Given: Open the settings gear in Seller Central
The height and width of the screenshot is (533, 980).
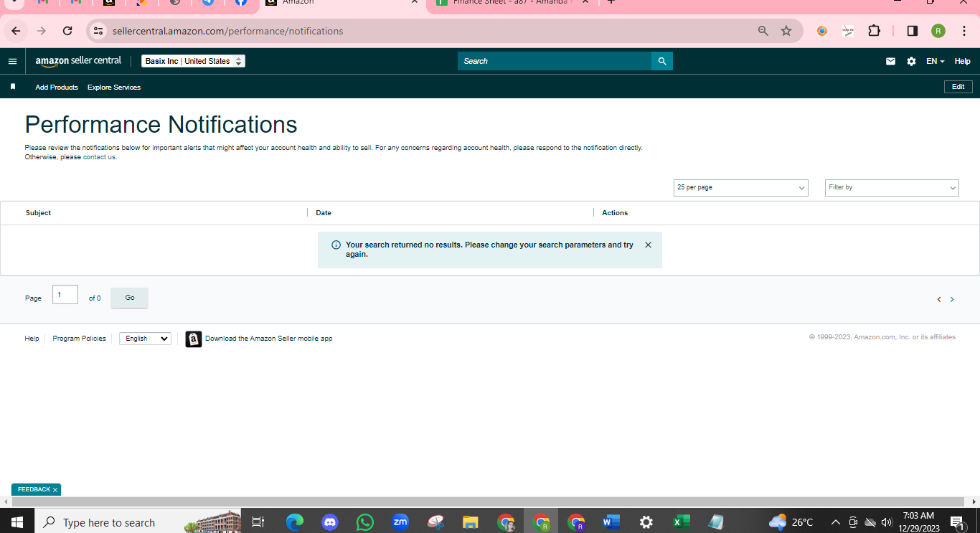Looking at the screenshot, I should click(x=911, y=62).
